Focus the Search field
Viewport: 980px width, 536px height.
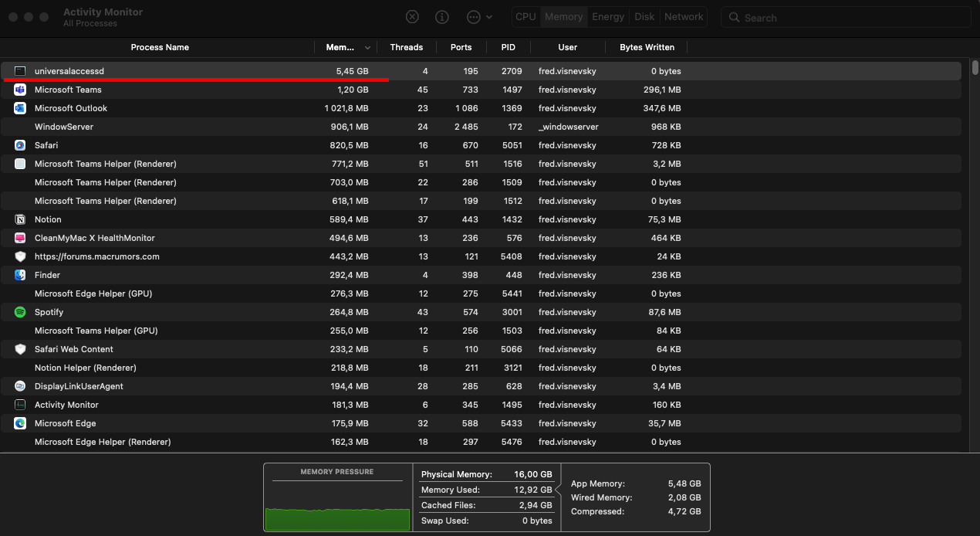[846, 17]
